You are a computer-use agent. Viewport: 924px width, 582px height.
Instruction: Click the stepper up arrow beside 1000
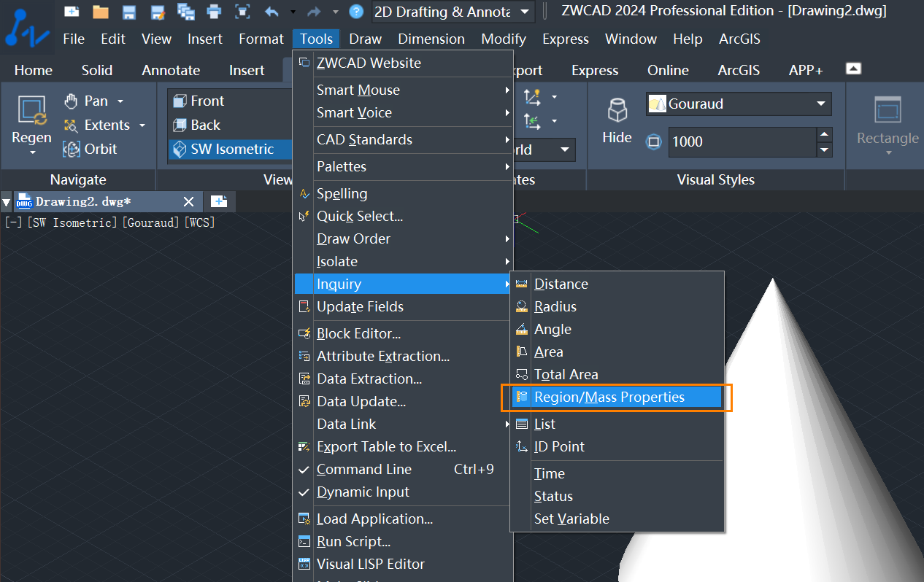pyautogui.click(x=824, y=135)
